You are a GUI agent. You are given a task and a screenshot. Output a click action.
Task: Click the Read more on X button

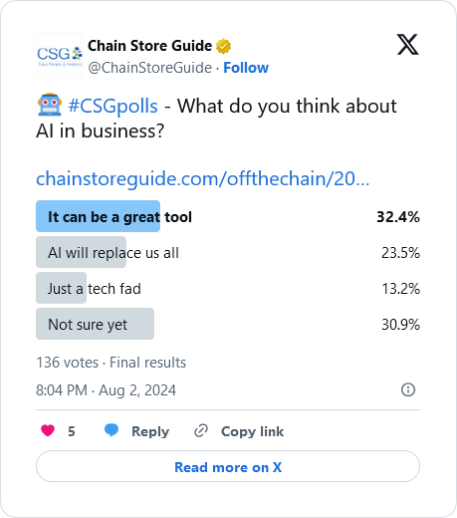(x=228, y=466)
